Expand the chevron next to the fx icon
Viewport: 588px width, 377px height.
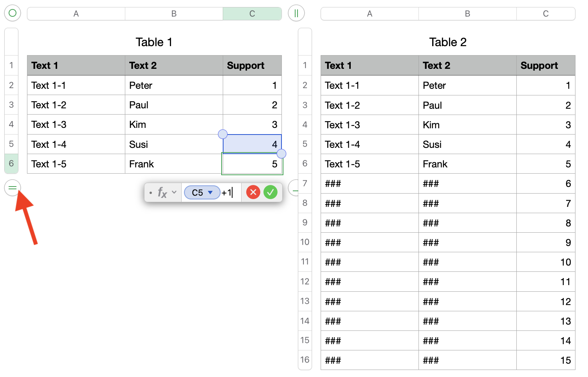pyautogui.click(x=174, y=192)
